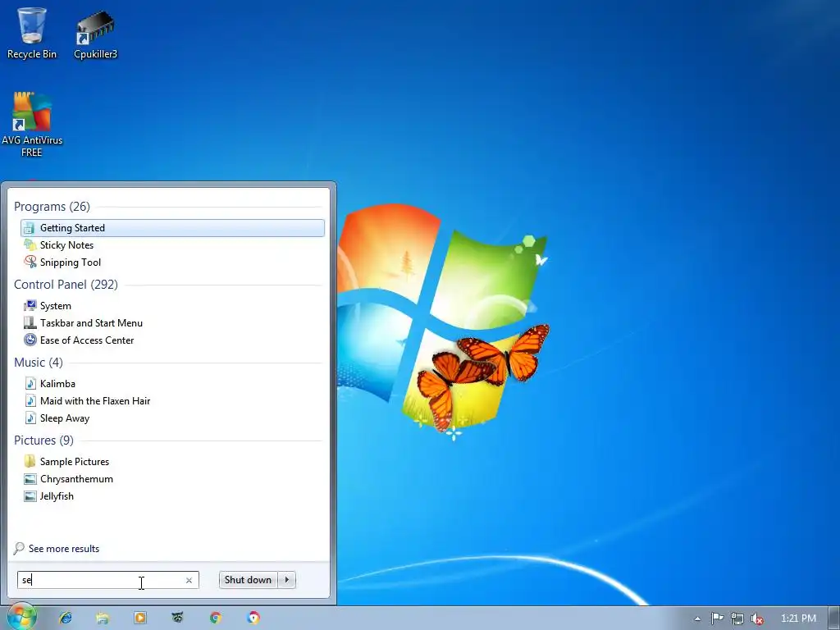Click the Kalimba music note icon
The image size is (840, 630).
click(30, 384)
